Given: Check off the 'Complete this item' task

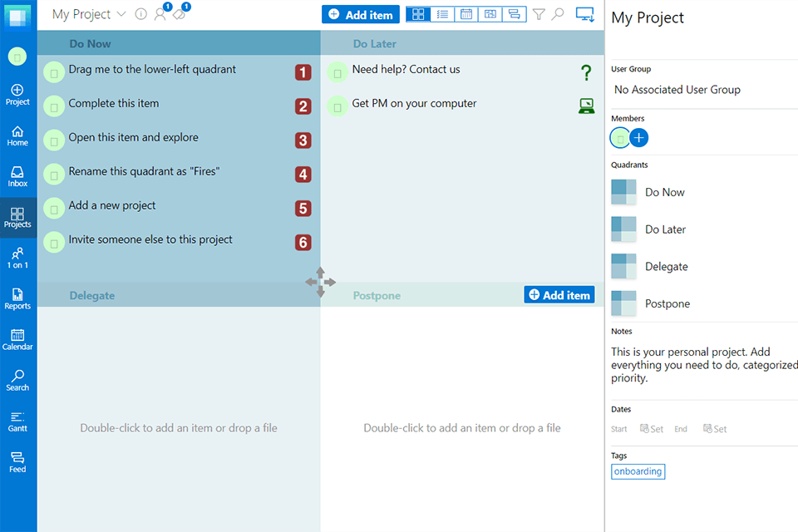Looking at the screenshot, I should pos(54,106).
